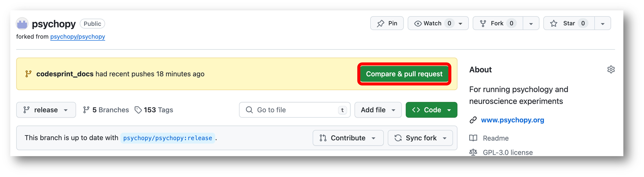The height and width of the screenshot is (177, 644).
Task: Open About settings gear icon
Action: (611, 70)
